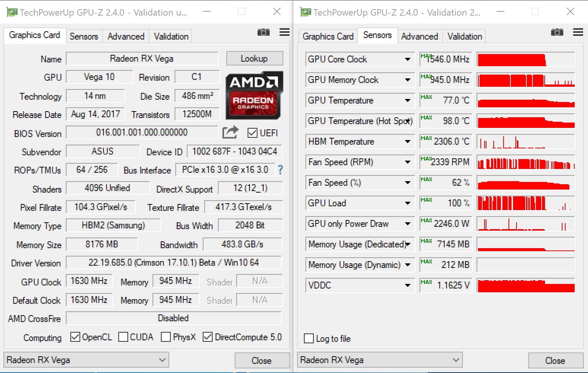
Task: Click the AMD Radeon Graphics logo
Action: tap(254, 95)
